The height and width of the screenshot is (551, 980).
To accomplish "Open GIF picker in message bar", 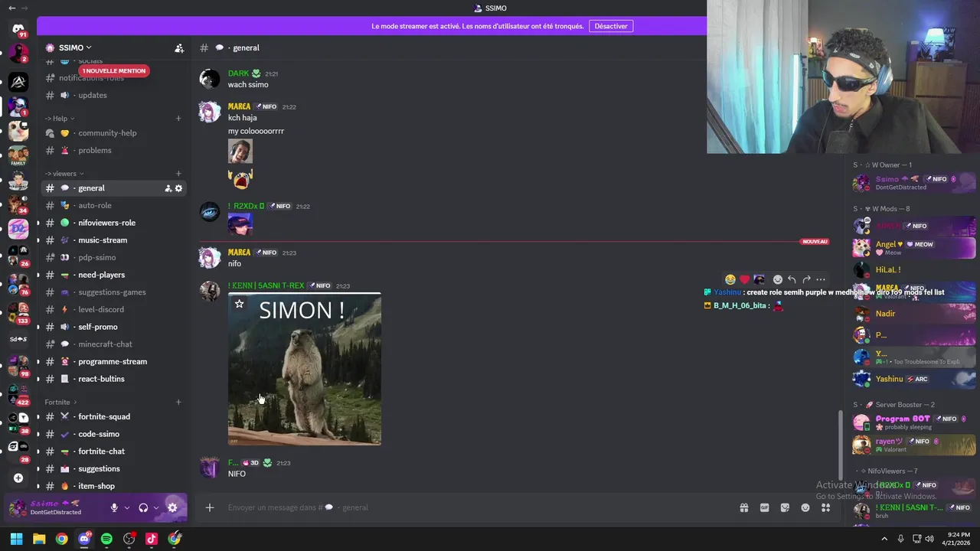I will (x=764, y=507).
